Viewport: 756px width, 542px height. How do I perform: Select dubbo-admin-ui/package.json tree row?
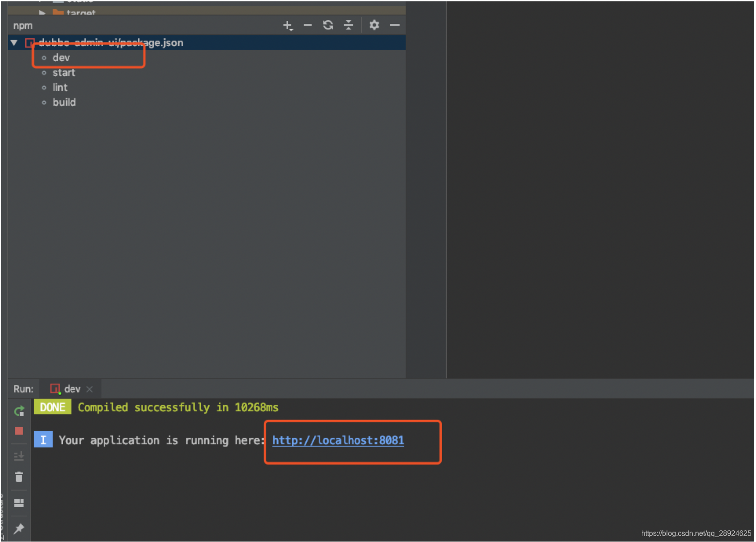(207, 43)
